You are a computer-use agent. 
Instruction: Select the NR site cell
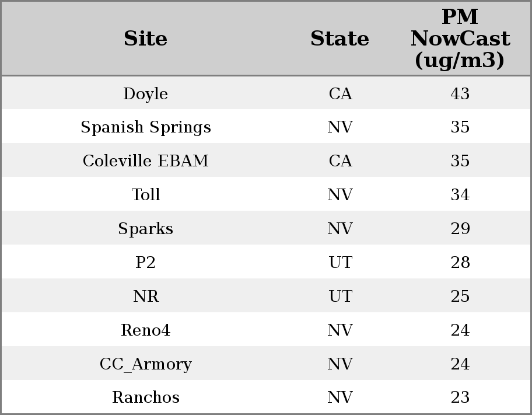(145, 297)
